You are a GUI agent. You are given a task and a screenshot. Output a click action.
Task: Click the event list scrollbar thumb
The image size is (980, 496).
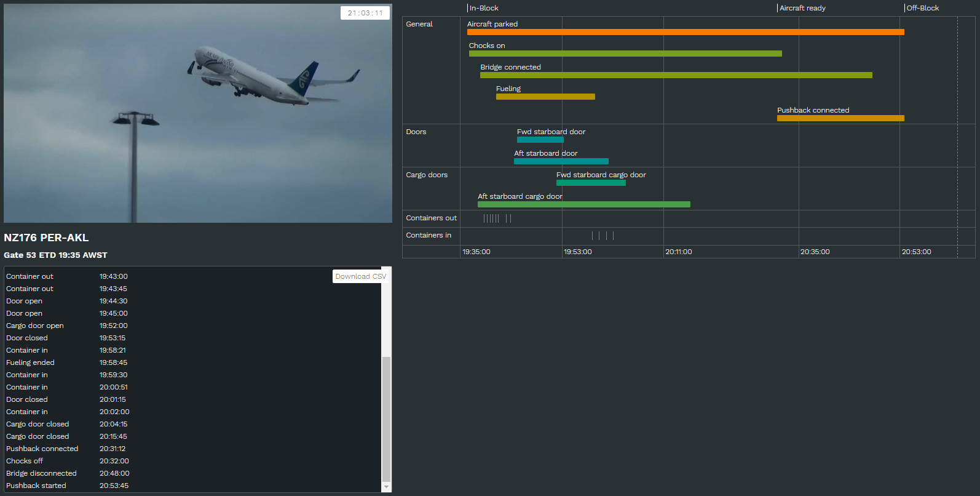click(386, 418)
